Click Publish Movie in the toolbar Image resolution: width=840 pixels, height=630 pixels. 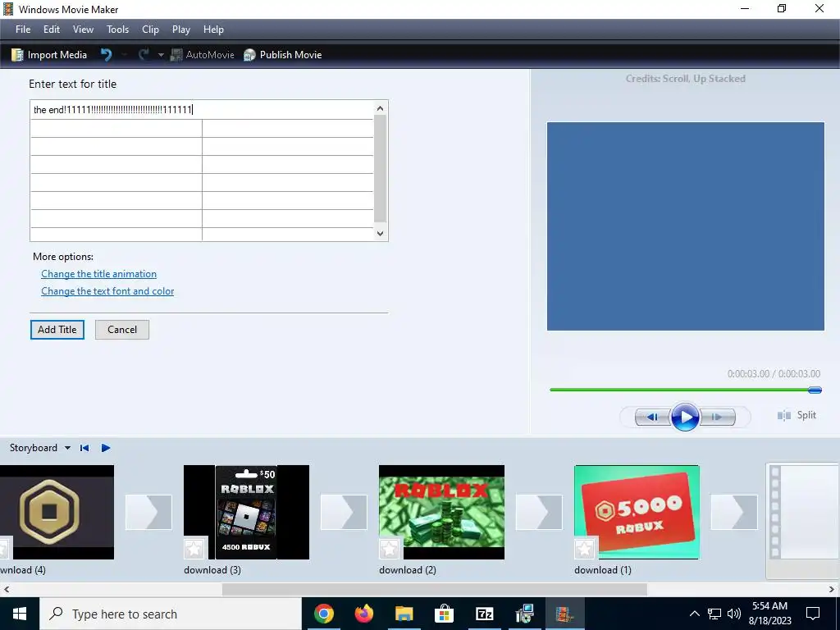click(x=282, y=55)
